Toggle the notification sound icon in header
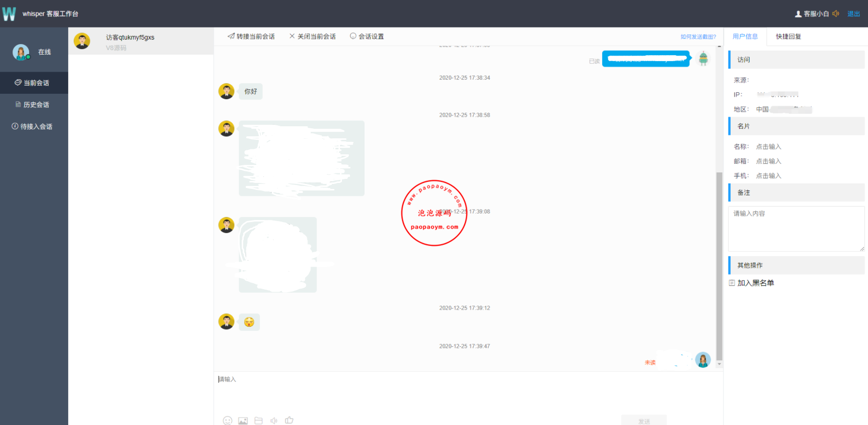The height and width of the screenshot is (425, 868). [x=835, y=14]
